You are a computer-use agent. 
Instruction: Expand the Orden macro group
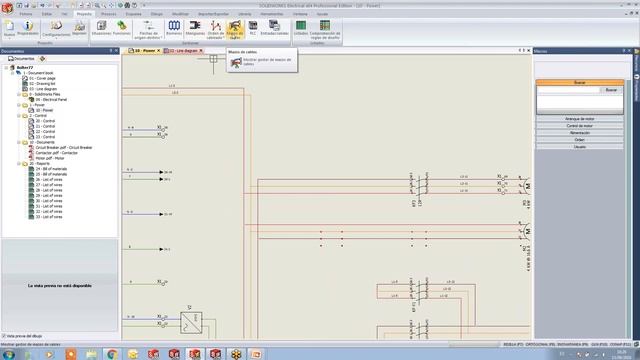point(580,140)
